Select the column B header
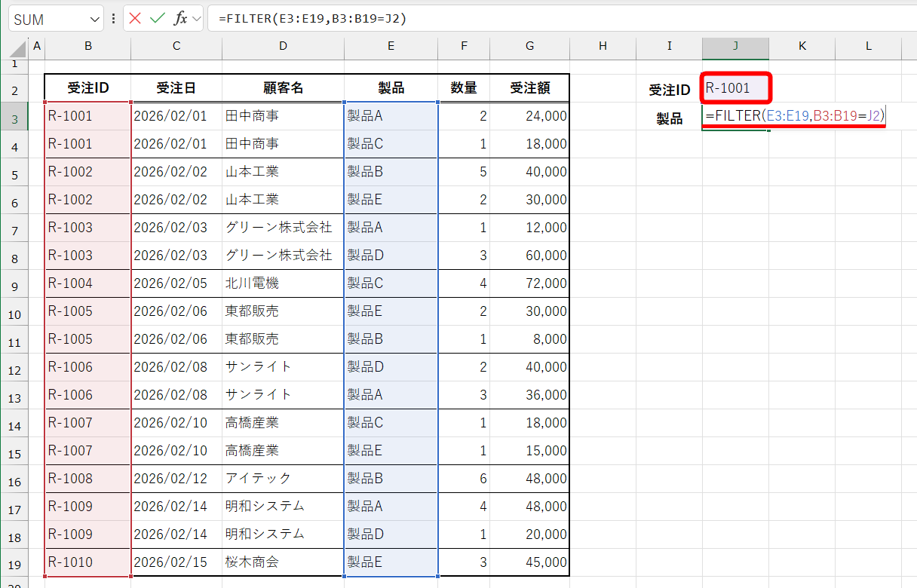 pos(87,47)
